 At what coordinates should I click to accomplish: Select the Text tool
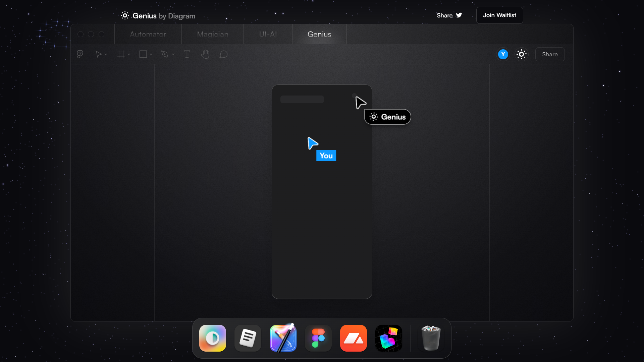click(x=187, y=54)
